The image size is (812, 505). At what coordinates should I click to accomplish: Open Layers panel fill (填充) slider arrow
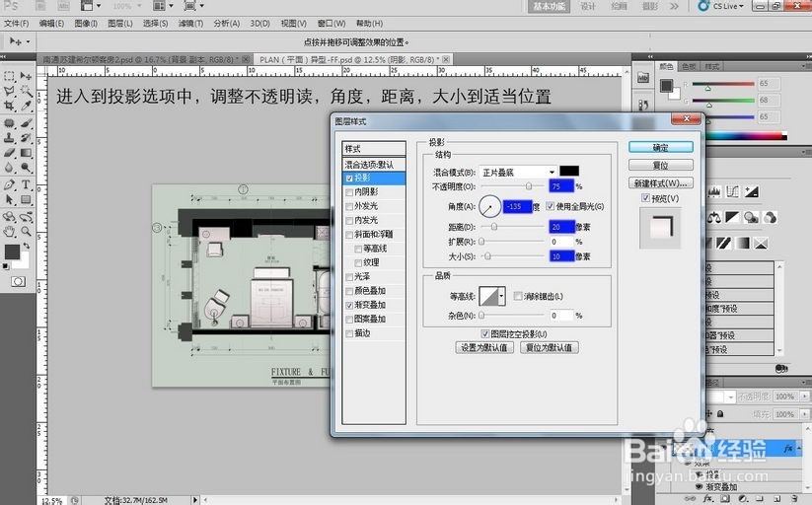pyautogui.click(x=804, y=414)
